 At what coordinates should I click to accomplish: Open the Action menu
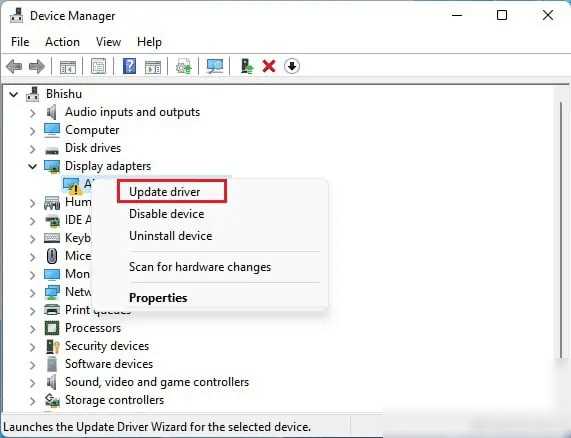[x=62, y=42]
